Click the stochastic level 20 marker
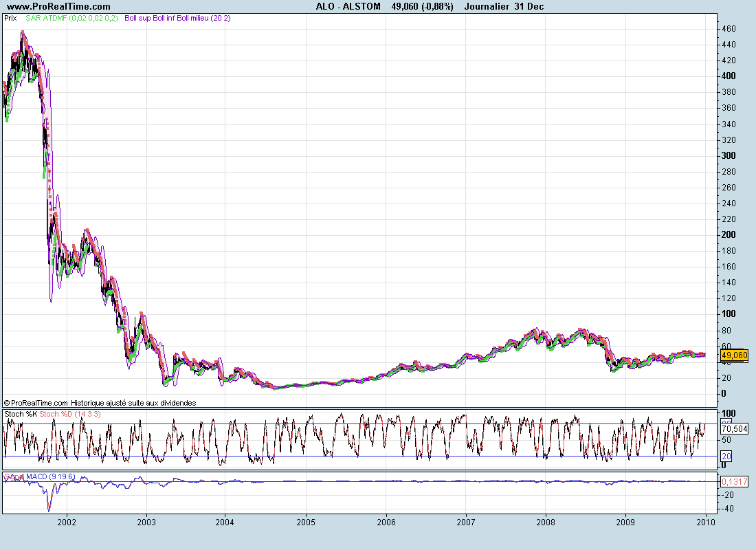756x550 pixels. click(x=726, y=456)
